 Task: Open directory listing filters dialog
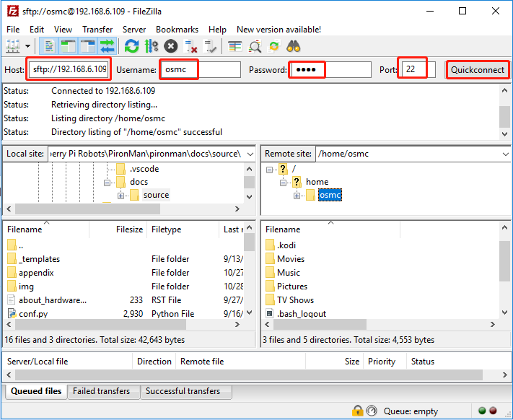pyautogui.click(x=234, y=46)
